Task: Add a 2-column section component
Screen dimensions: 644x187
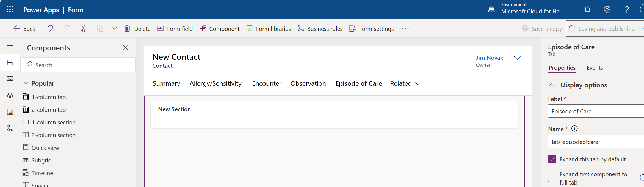Action: point(49,135)
